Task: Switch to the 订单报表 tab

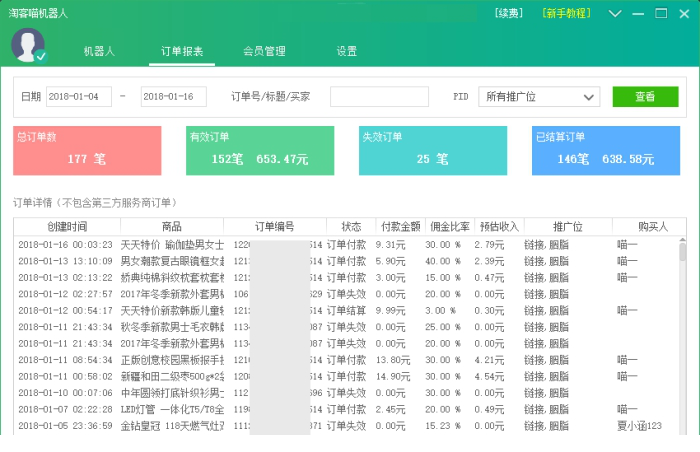Action: coord(182,51)
